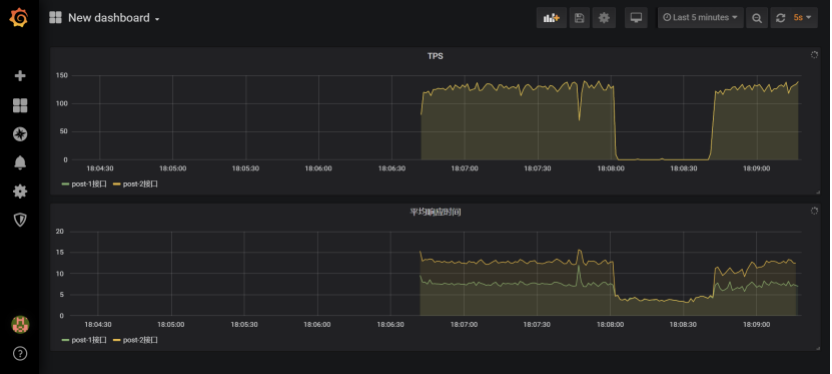
Task: Zoom out the time range
Action: click(x=757, y=18)
